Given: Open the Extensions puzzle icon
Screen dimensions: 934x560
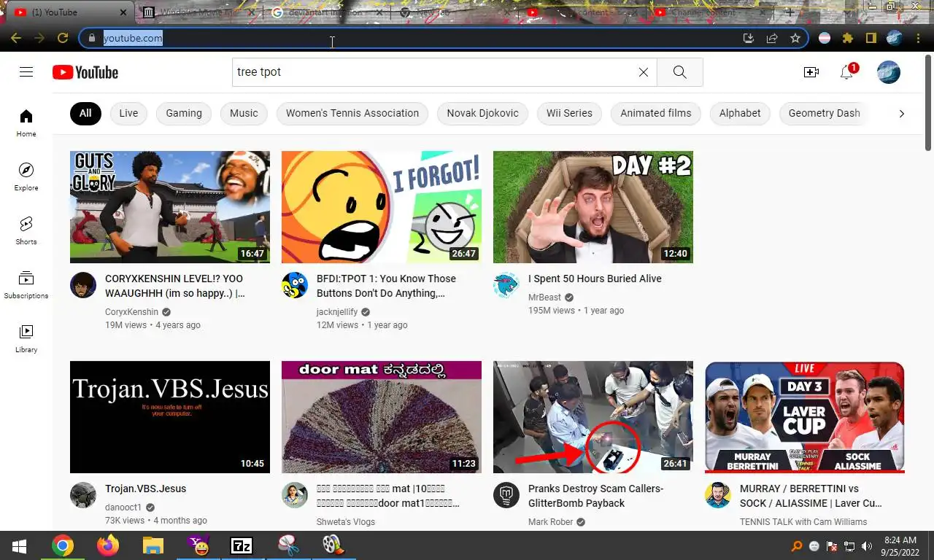Looking at the screenshot, I should [x=847, y=38].
